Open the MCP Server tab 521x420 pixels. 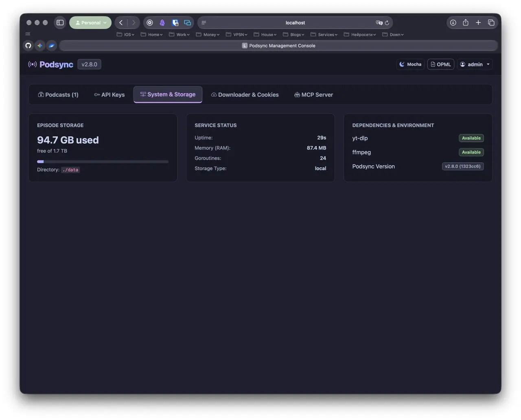pos(313,95)
